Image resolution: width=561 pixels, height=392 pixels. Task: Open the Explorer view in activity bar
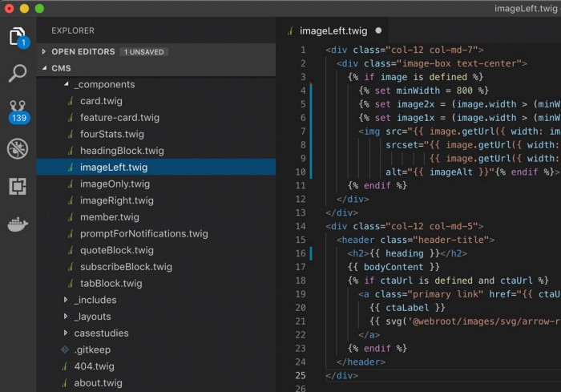(17, 36)
